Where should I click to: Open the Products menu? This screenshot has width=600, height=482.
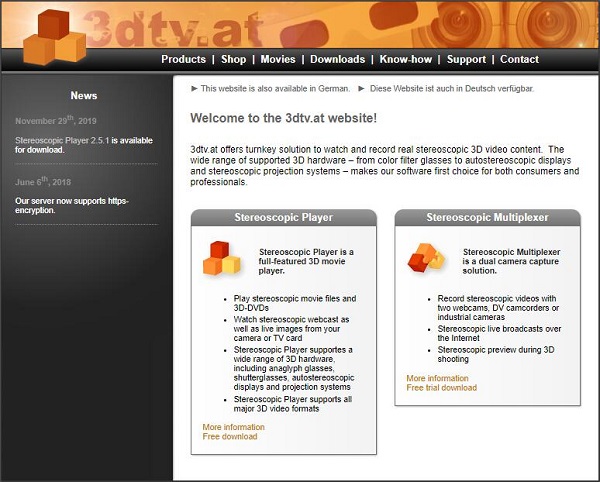tap(184, 59)
